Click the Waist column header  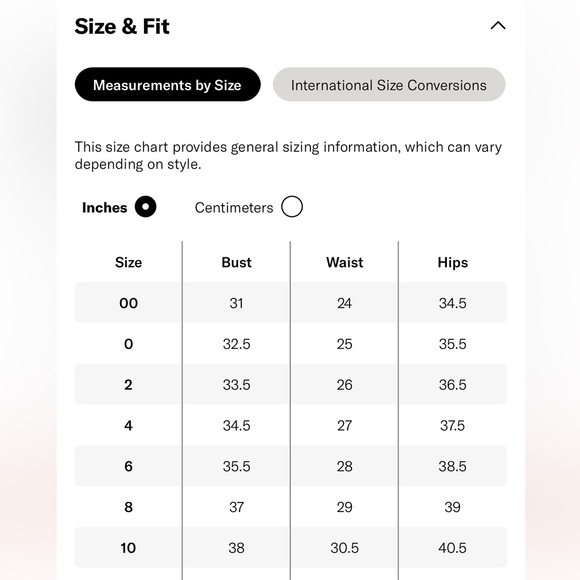coord(344,262)
